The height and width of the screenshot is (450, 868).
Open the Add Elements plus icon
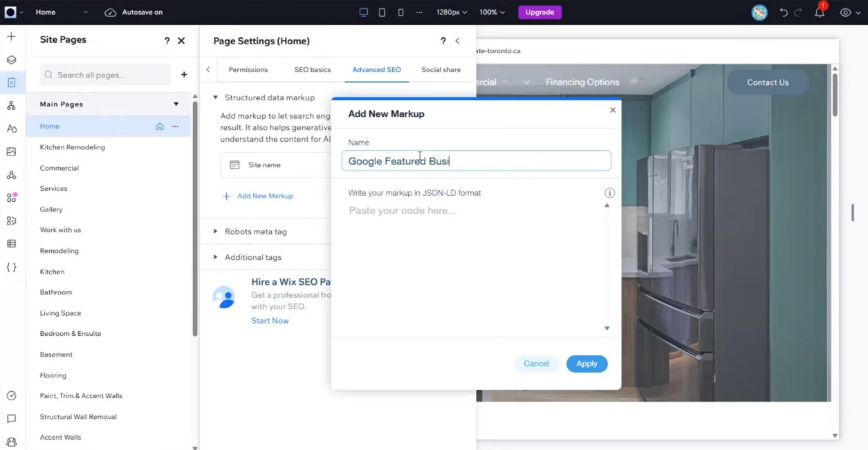pos(11,36)
